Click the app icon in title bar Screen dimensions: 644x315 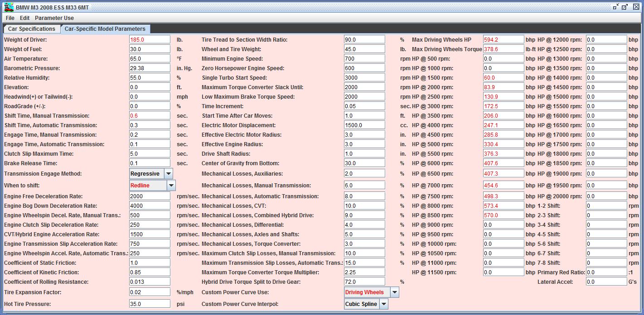tap(9, 7)
